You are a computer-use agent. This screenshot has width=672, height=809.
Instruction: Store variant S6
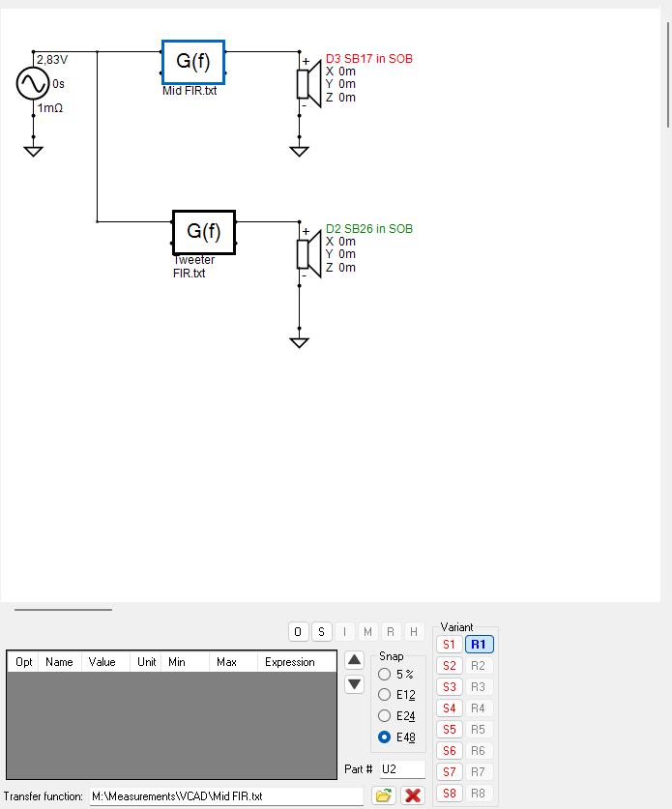(x=449, y=750)
